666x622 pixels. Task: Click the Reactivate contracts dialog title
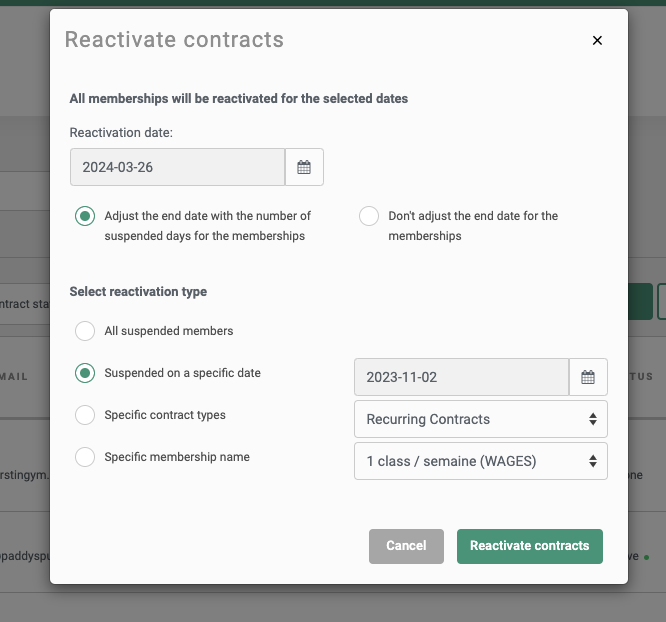point(174,40)
